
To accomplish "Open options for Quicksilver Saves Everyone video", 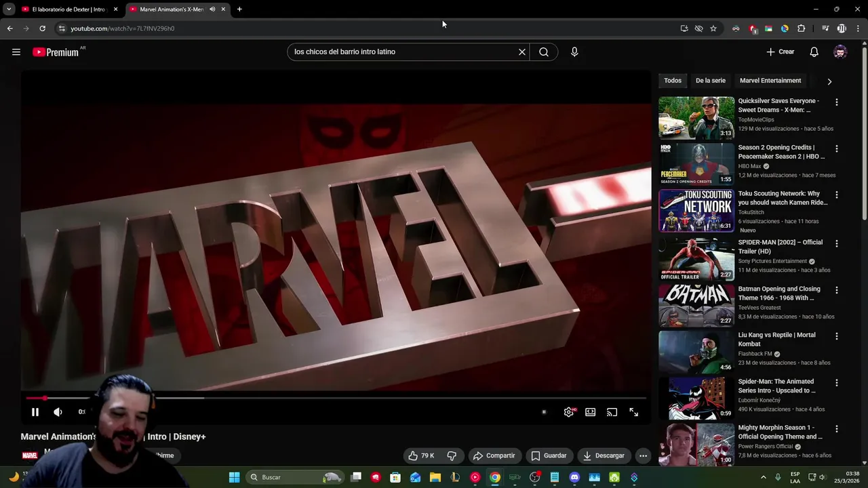I will (836, 102).
